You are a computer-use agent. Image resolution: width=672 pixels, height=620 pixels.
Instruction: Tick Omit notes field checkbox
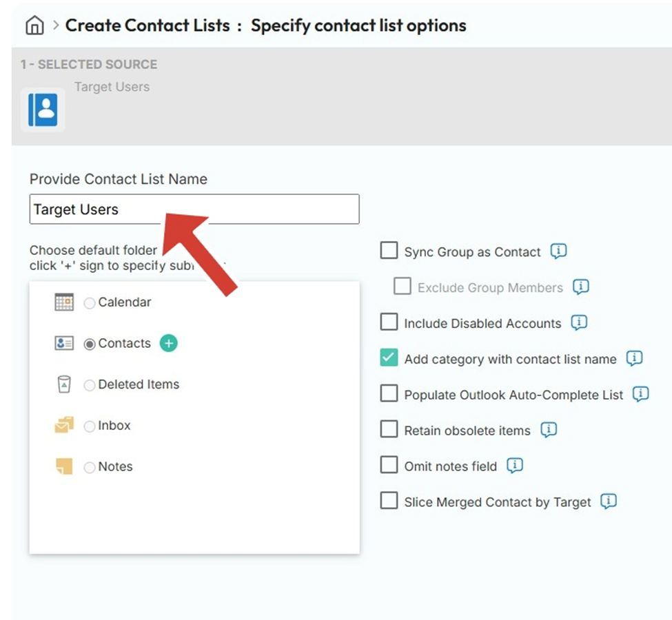[x=389, y=464]
